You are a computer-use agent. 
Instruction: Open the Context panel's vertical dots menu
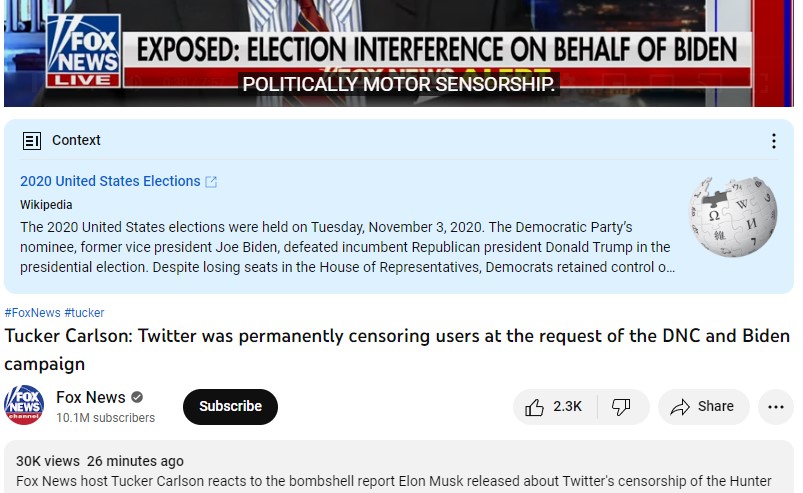pos(774,141)
